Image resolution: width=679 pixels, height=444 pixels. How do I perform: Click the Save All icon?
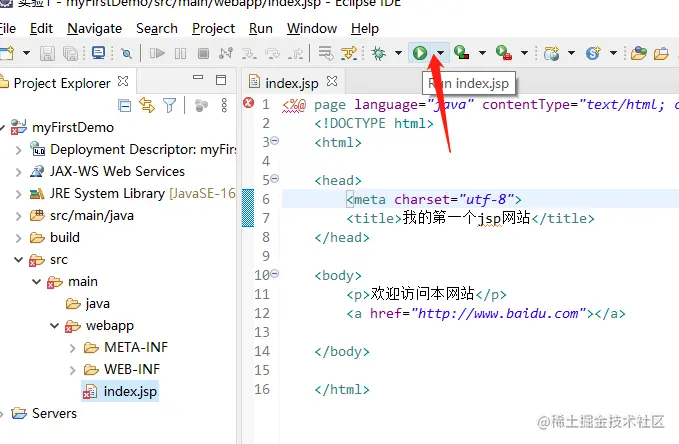tap(71, 53)
